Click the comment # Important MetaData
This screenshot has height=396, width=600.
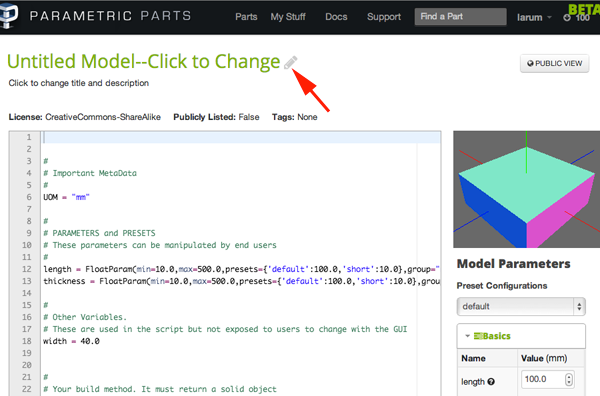pos(90,173)
